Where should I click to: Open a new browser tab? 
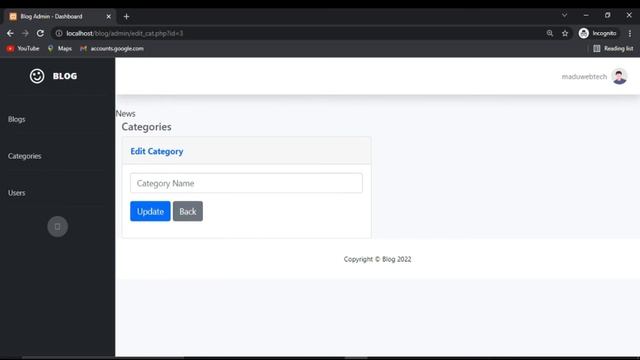(127, 17)
